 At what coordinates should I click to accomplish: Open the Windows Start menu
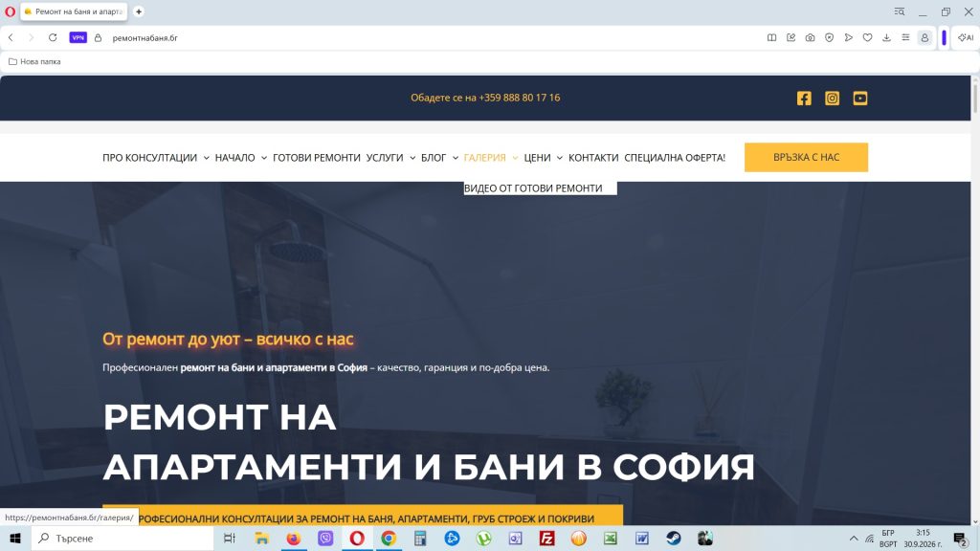(x=15, y=538)
